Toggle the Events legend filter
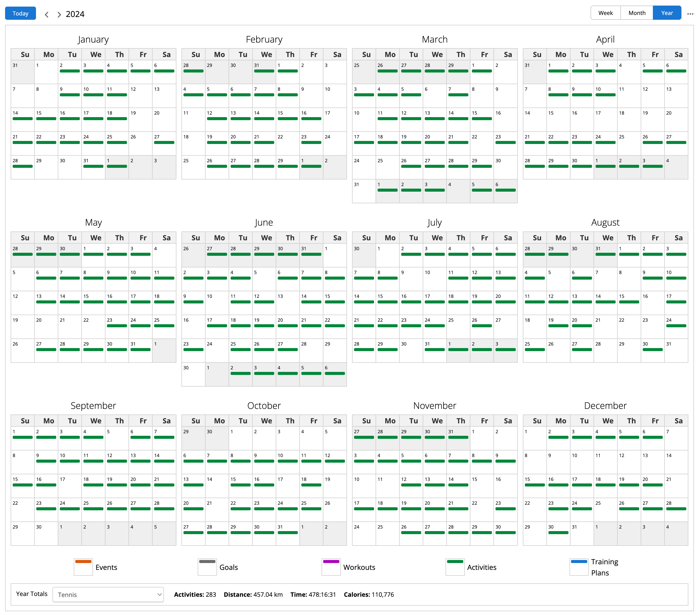This screenshot has height=615, width=700. [x=83, y=567]
